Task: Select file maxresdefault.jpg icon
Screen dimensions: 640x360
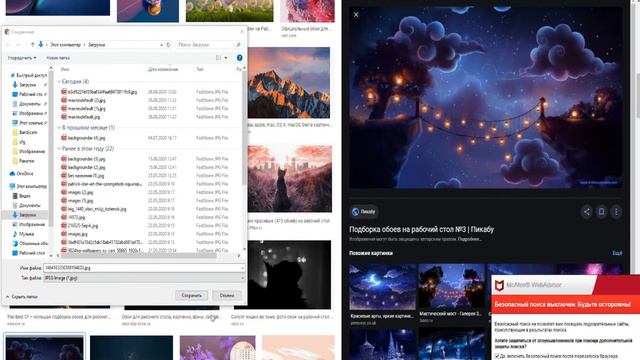Action: coord(64,117)
